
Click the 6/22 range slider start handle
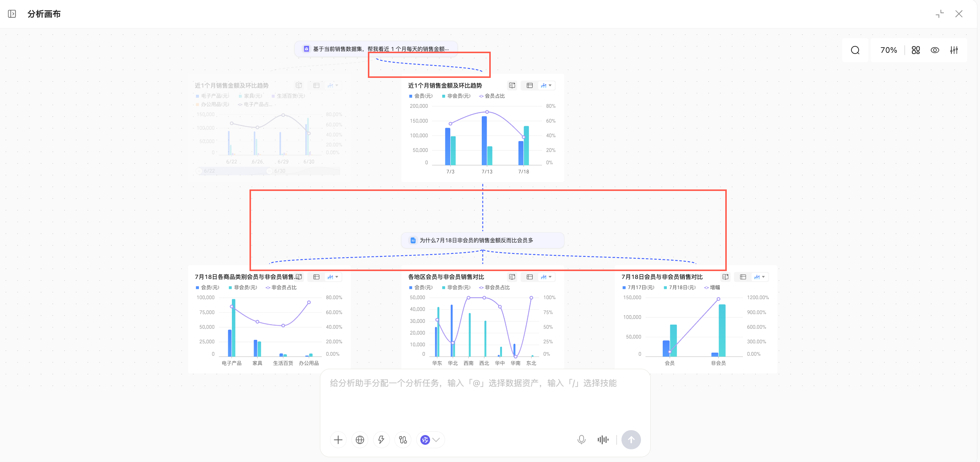tap(199, 171)
